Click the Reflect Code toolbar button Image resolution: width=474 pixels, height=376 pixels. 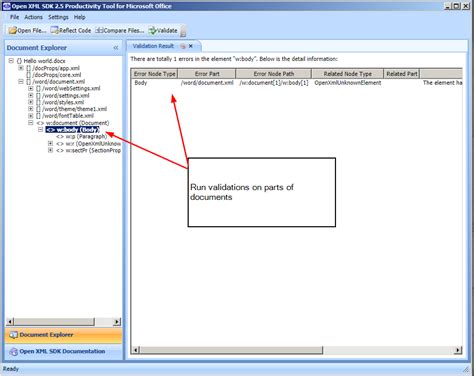71,30
